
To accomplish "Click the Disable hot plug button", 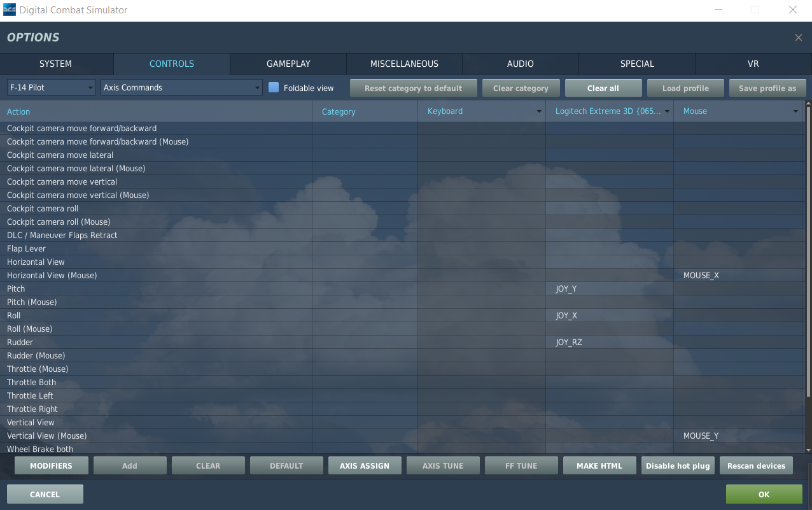I will [x=678, y=465].
